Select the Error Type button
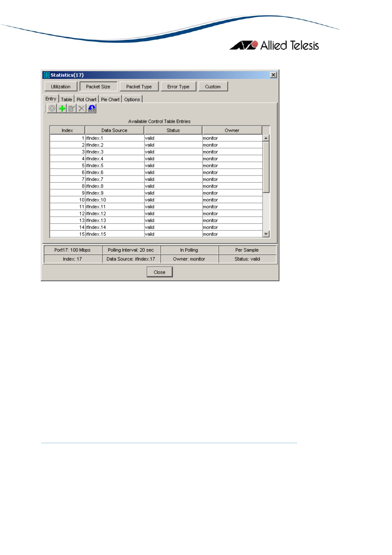The height and width of the screenshot is (555, 392). point(178,87)
